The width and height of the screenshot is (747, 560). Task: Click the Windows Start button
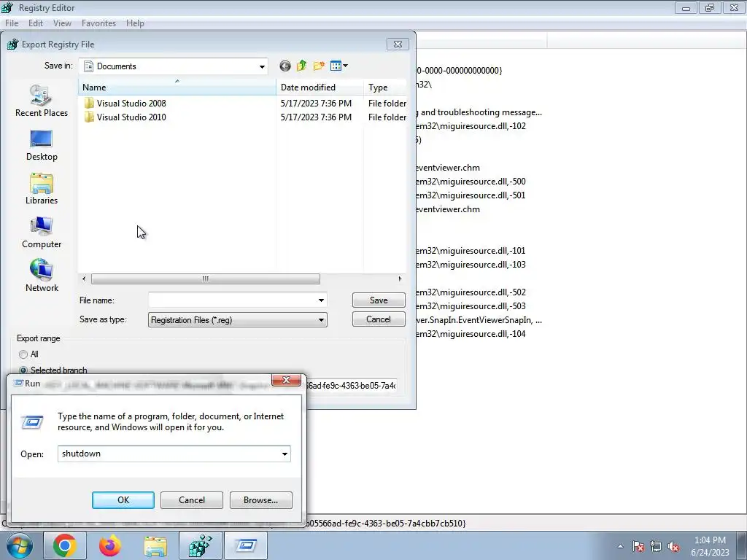coord(19,545)
